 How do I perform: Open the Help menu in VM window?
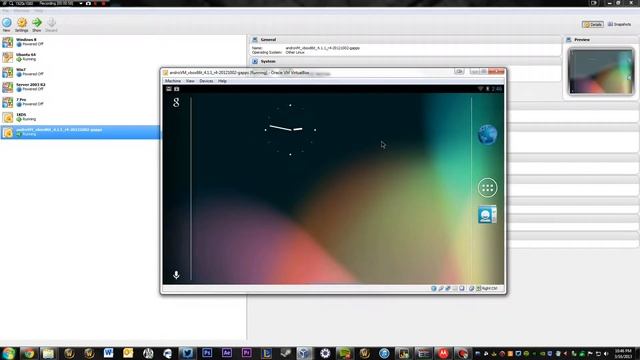[222, 81]
